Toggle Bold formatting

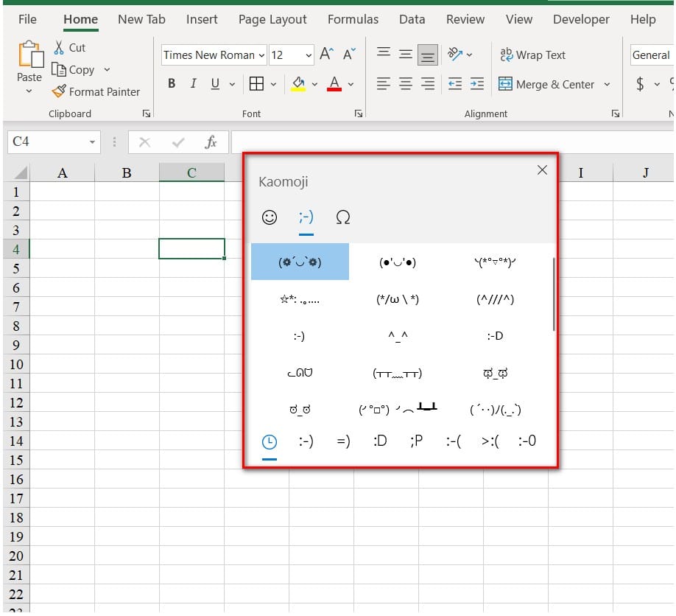pos(172,83)
